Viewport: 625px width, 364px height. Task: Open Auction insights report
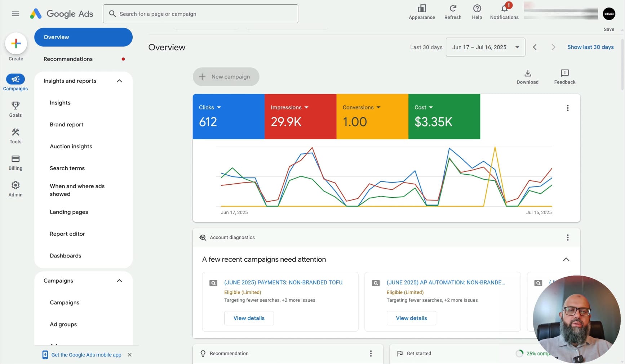pos(71,146)
